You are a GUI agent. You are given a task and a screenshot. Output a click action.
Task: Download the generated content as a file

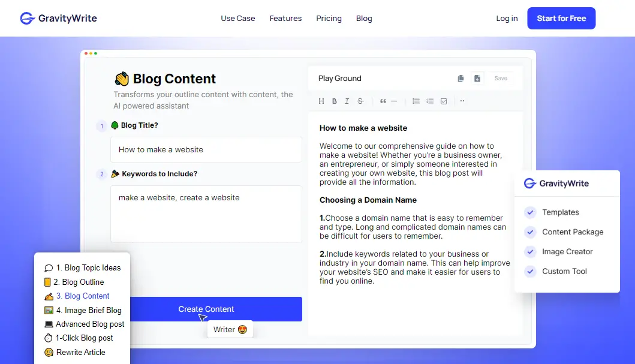[x=477, y=78]
